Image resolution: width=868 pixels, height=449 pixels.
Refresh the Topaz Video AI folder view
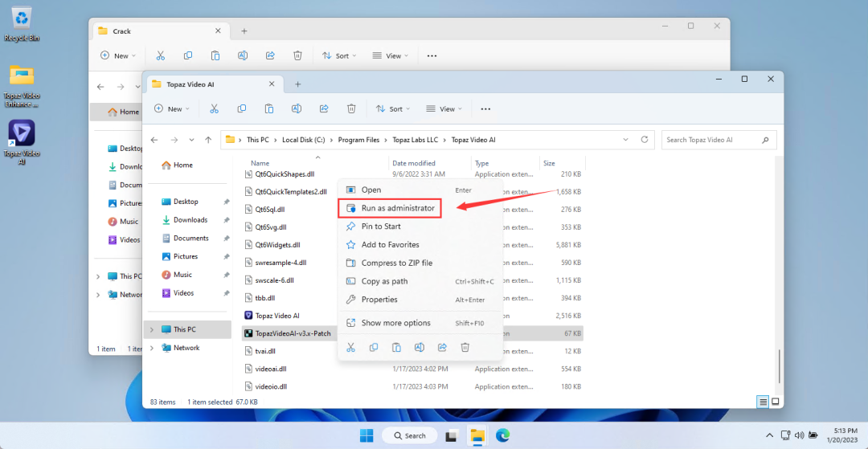coord(645,140)
